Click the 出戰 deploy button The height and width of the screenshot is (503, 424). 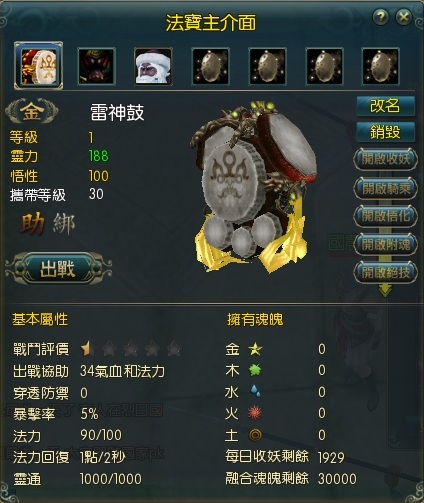[x=59, y=268]
